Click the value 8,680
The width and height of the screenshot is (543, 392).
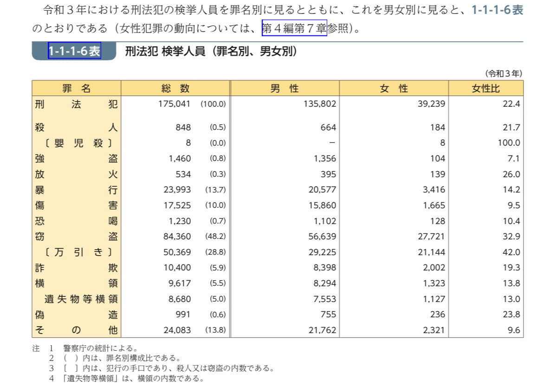pyautogui.click(x=180, y=299)
